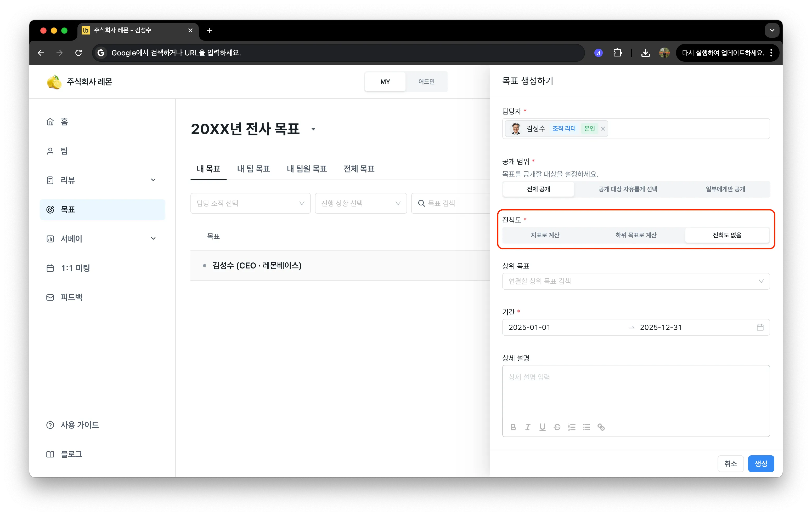Close the 주식회사 레몬 browser tab

click(x=190, y=30)
